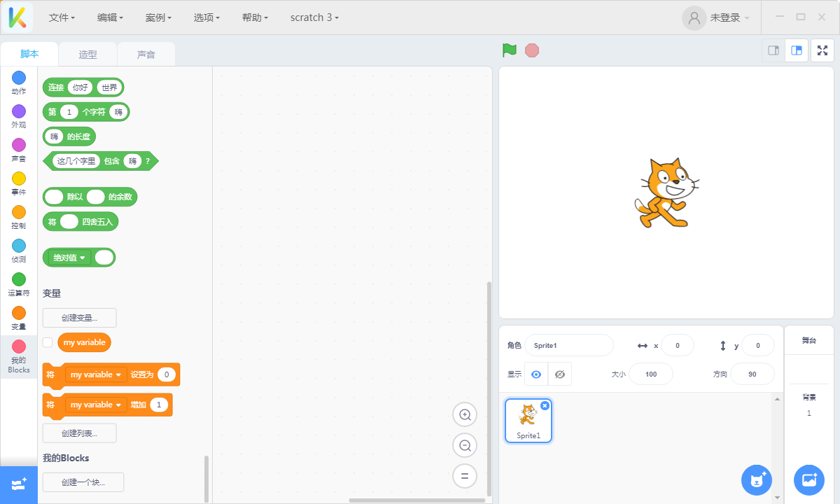Screen dimensions: 840x504
Task: Select the 变量 variables category circle
Action: 19,313
